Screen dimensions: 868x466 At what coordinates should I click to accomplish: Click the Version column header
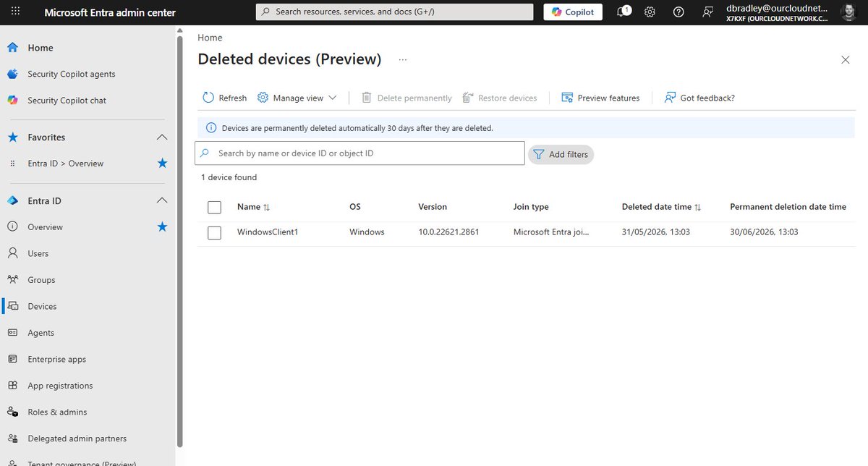433,207
